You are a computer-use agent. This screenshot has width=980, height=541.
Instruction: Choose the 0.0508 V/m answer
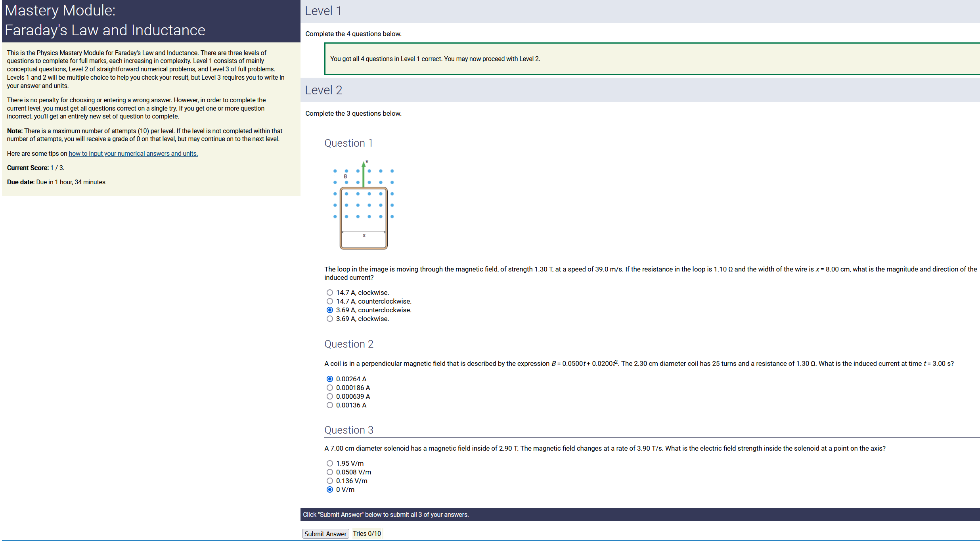pos(329,472)
